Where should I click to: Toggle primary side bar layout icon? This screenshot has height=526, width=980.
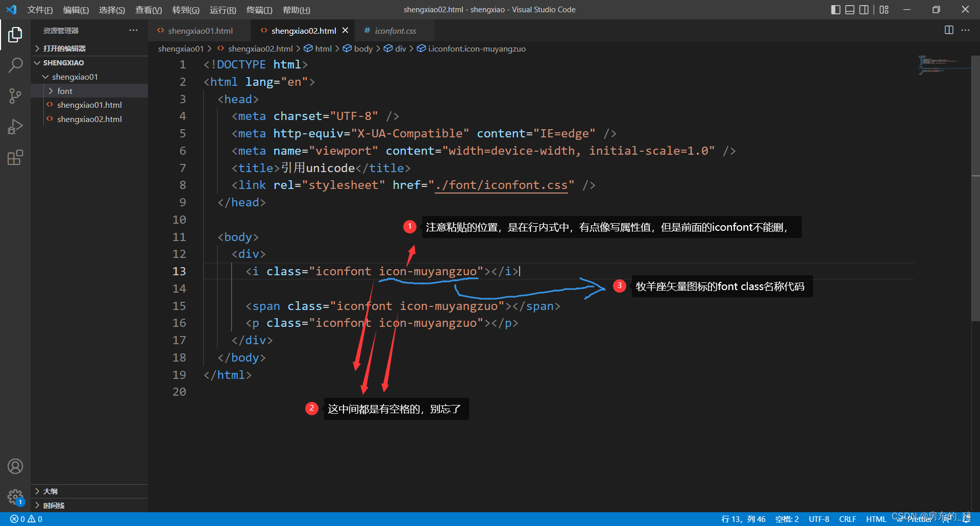[836, 10]
